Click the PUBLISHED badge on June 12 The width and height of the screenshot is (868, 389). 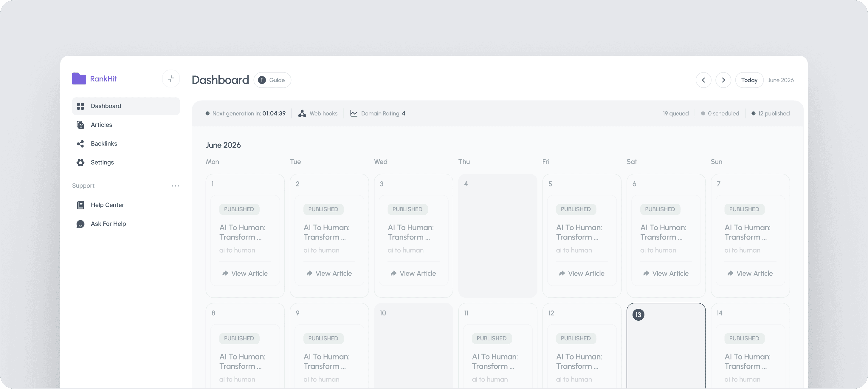click(x=576, y=339)
